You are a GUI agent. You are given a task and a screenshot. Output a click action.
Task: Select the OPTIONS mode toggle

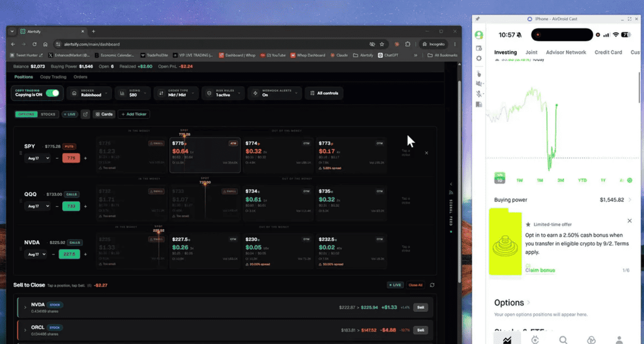(26, 114)
